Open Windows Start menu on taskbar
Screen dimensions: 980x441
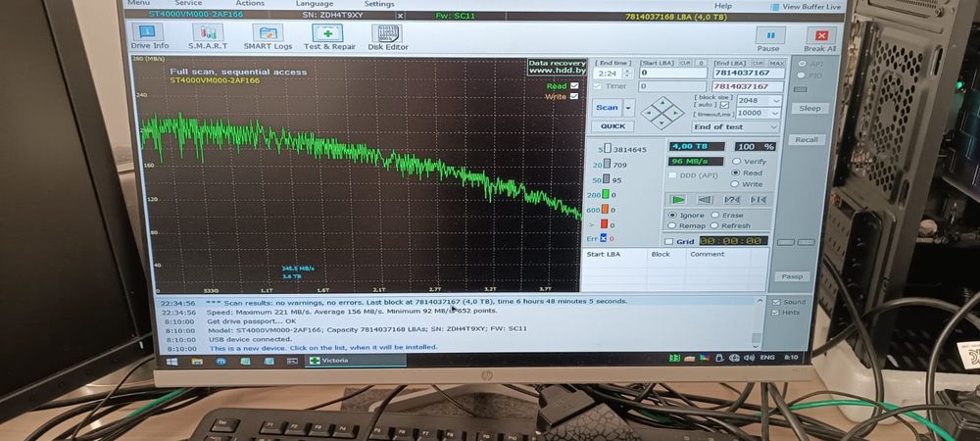[x=171, y=361]
